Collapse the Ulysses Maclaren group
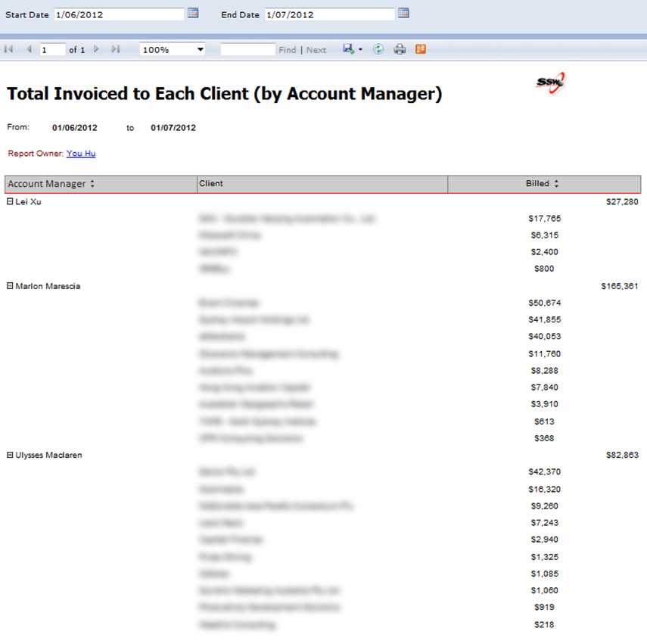The height and width of the screenshot is (644, 647). pyautogui.click(x=11, y=455)
